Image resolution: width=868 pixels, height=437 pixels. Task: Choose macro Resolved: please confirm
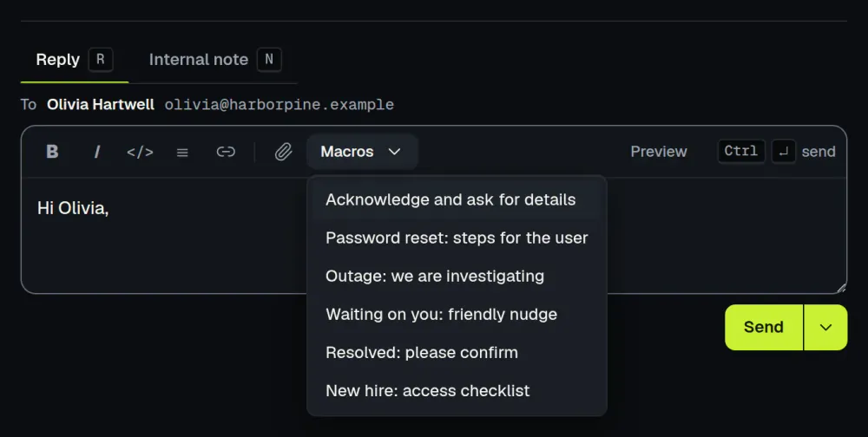[457, 352]
